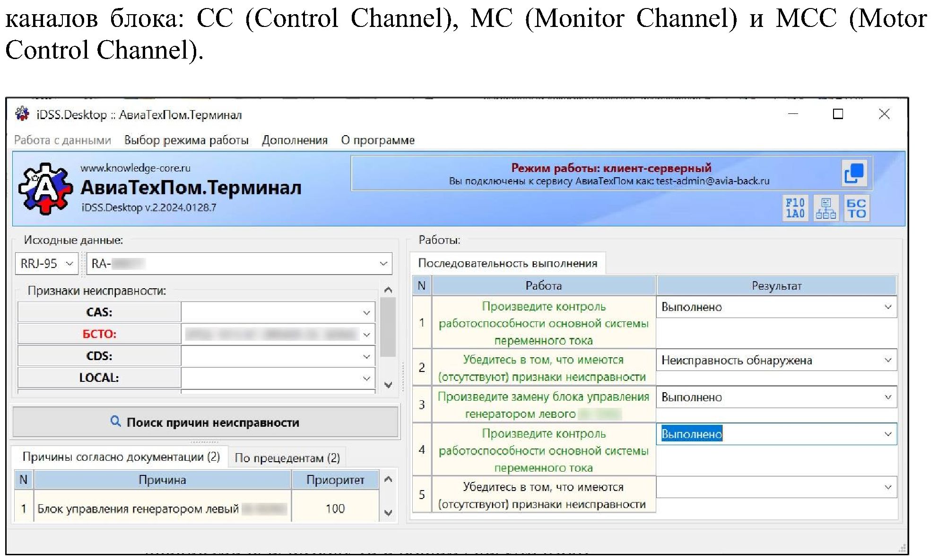Viewport: 947px width, 560px height.
Task: Open the О программе menu
Action: [x=378, y=140]
